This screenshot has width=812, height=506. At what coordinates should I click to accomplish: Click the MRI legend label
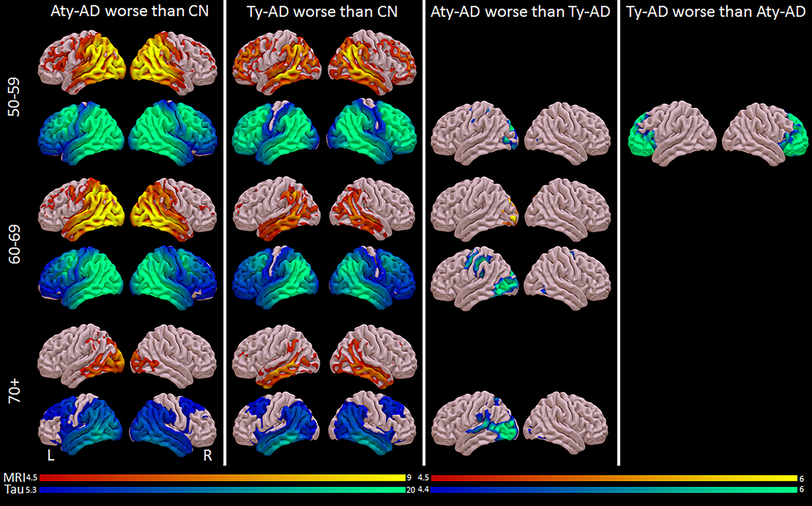pos(14,477)
